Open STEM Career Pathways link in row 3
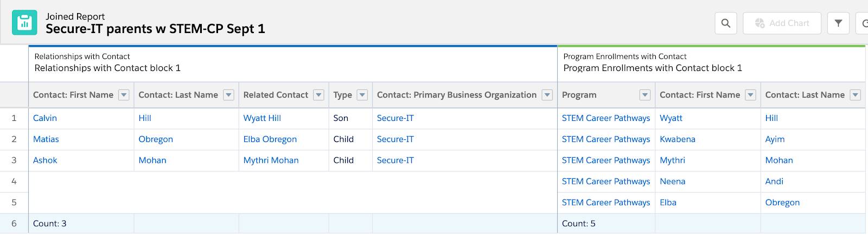The height and width of the screenshot is (237, 868). coord(606,161)
